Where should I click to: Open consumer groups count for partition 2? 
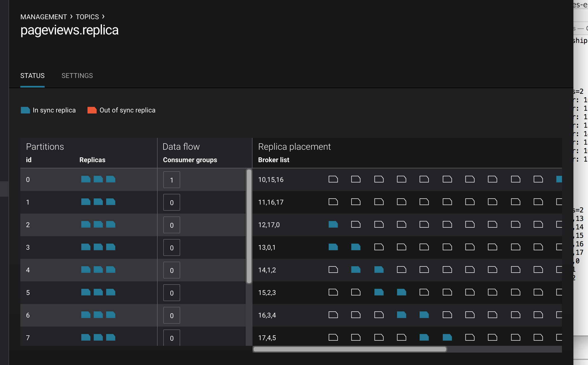click(x=172, y=225)
